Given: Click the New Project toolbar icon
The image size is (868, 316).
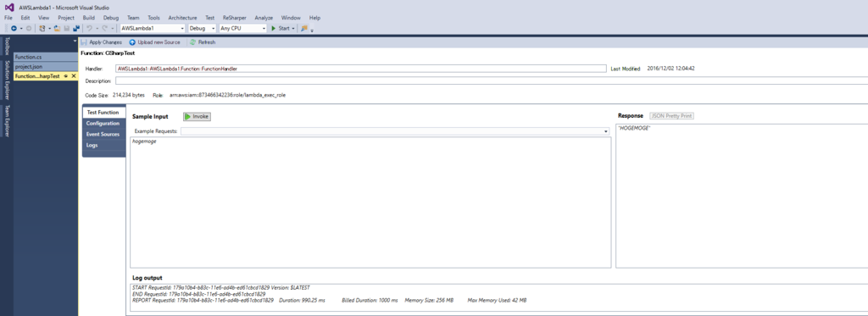Looking at the screenshot, I should click(42, 28).
